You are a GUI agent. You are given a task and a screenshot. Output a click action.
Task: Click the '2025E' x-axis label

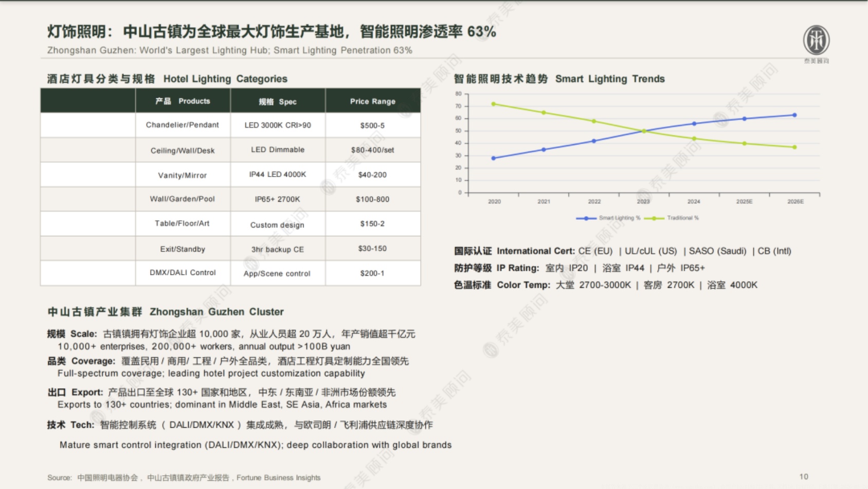point(744,202)
